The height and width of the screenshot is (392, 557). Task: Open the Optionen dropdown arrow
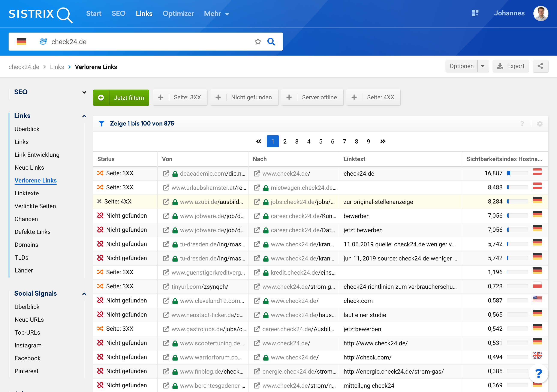[483, 66]
